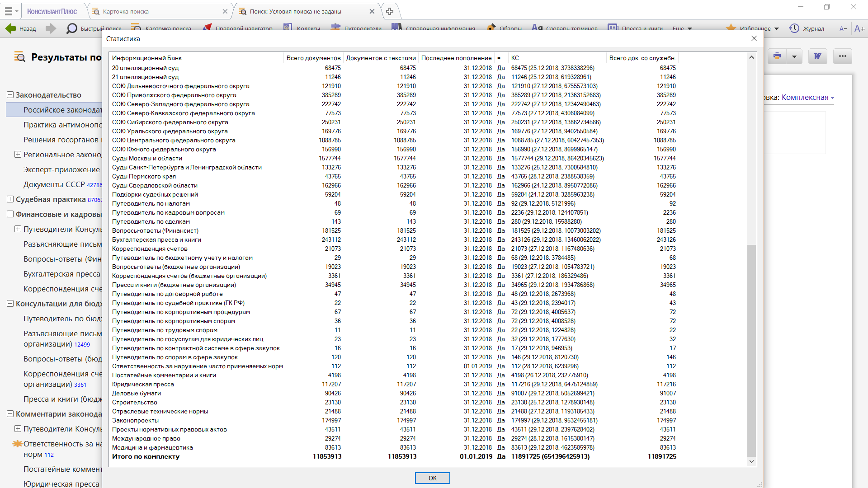
Task: Click the Последнее пополнение column header
Action: click(456, 58)
